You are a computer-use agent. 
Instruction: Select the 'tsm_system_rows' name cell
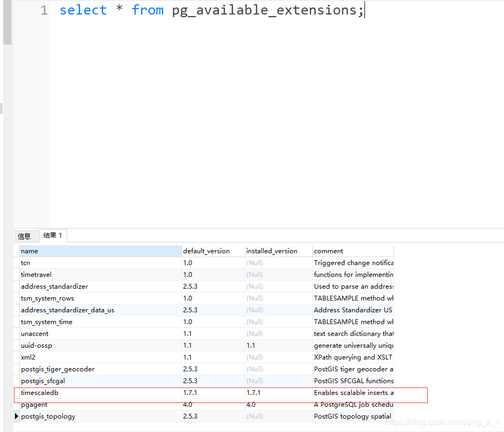point(100,298)
